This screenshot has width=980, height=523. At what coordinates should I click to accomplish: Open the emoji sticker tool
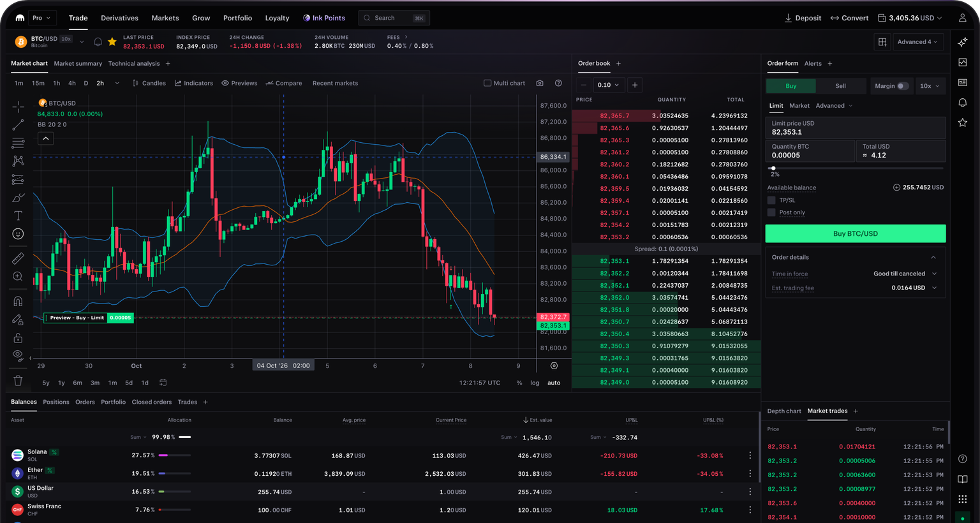pos(18,234)
